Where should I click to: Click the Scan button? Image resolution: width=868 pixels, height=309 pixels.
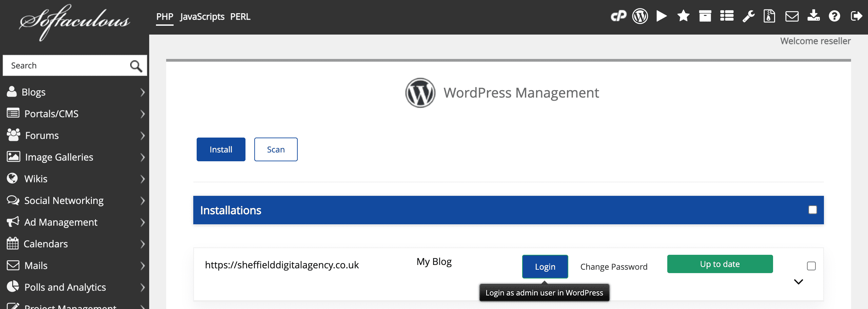(276, 149)
